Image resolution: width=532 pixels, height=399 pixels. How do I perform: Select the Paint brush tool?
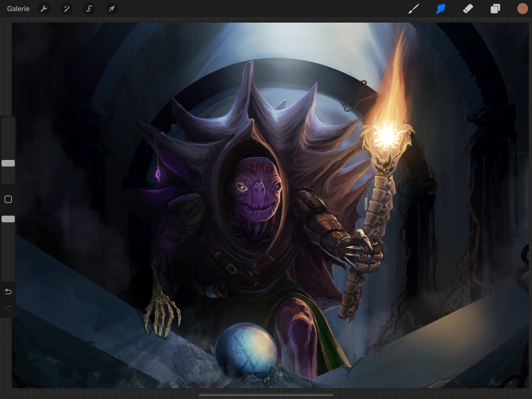413,9
